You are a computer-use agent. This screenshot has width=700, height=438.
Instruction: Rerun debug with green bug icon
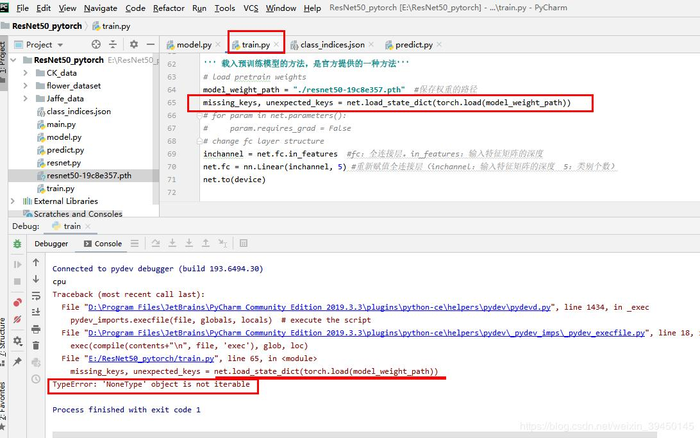(17, 244)
